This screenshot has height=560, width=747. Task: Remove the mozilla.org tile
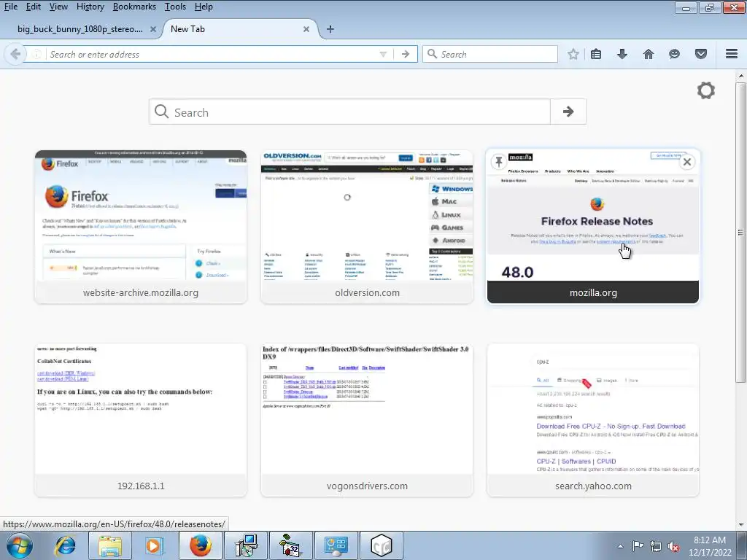tap(687, 162)
